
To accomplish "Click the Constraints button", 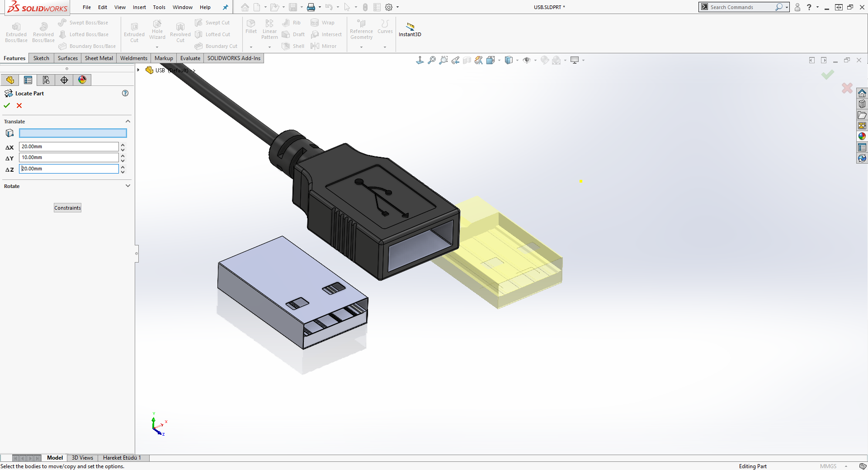I will [x=67, y=207].
